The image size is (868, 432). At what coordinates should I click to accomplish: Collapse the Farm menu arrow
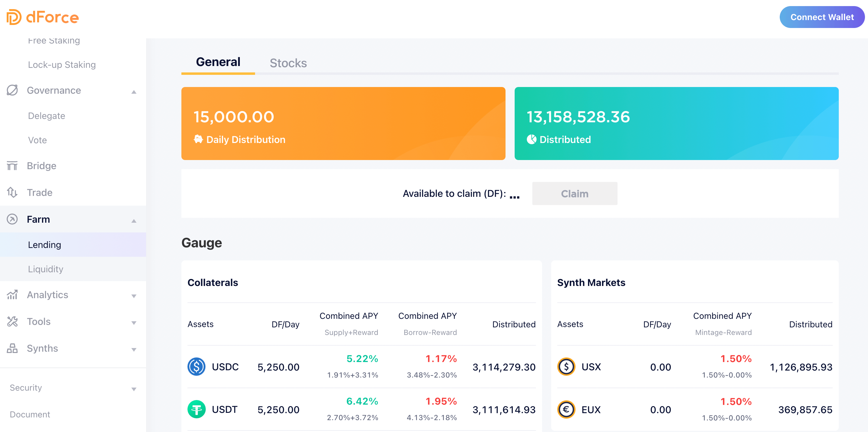click(x=134, y=221)
